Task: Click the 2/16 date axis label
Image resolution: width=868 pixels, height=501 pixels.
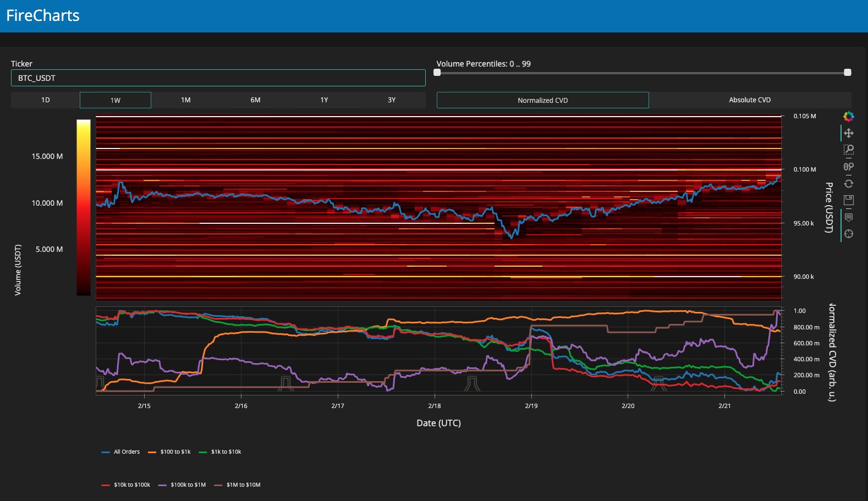Action: (x=241, y=406)
